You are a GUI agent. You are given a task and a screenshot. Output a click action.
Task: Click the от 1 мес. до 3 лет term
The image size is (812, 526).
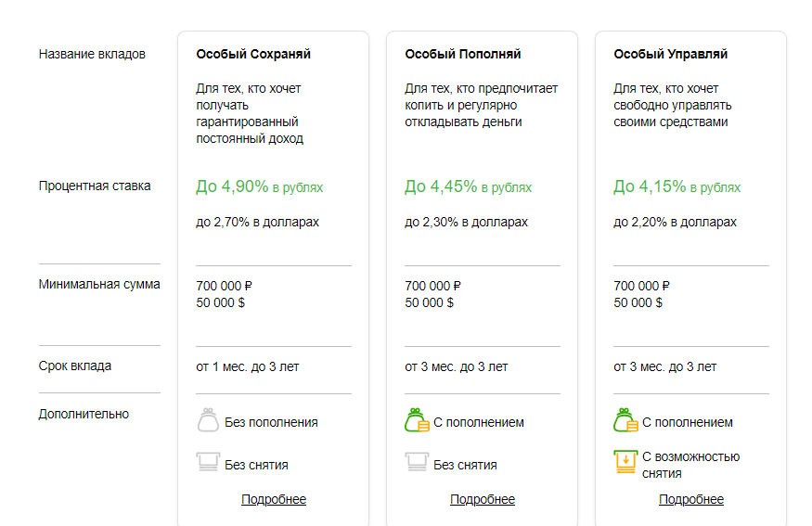248,366
